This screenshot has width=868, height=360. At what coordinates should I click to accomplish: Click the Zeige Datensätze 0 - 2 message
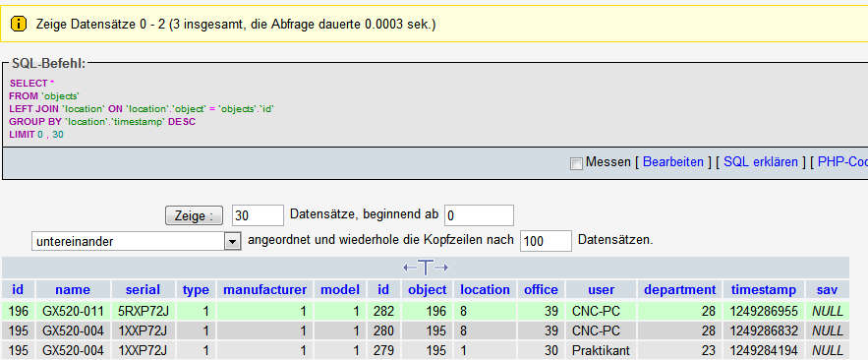click(x=236, y=25)
